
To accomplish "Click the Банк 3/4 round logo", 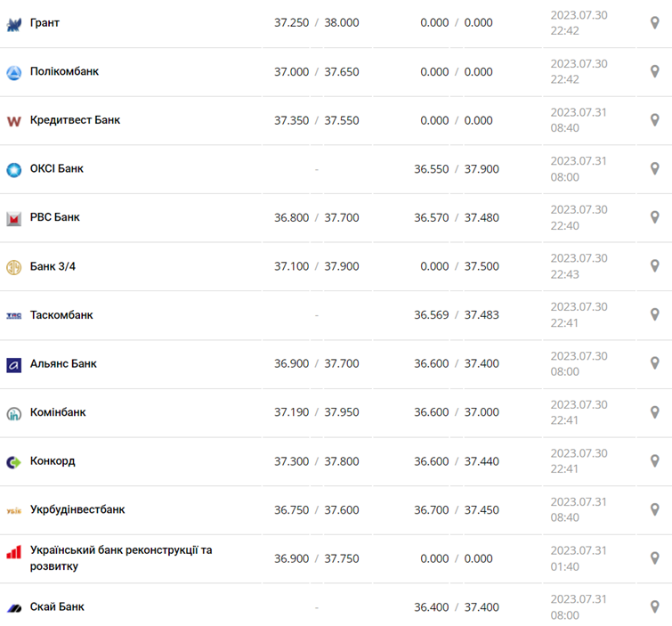I will click(x=14, y=266).
